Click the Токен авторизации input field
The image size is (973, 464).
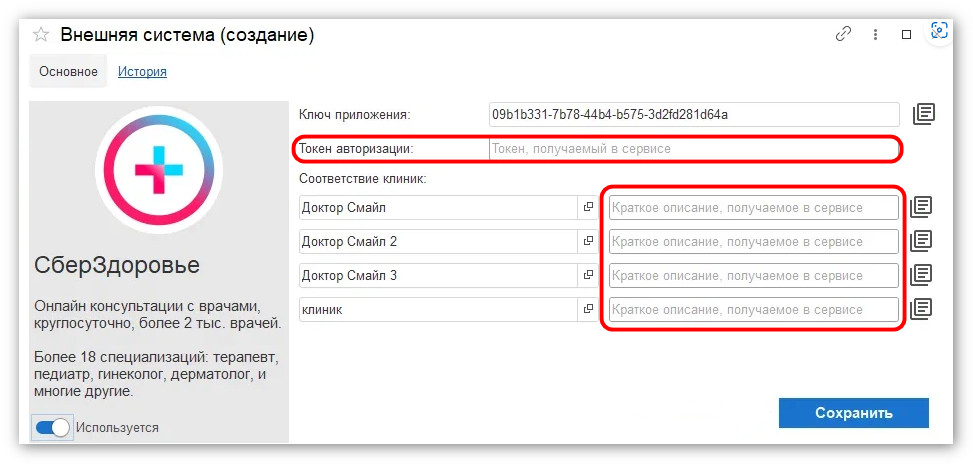pos(693,149)
